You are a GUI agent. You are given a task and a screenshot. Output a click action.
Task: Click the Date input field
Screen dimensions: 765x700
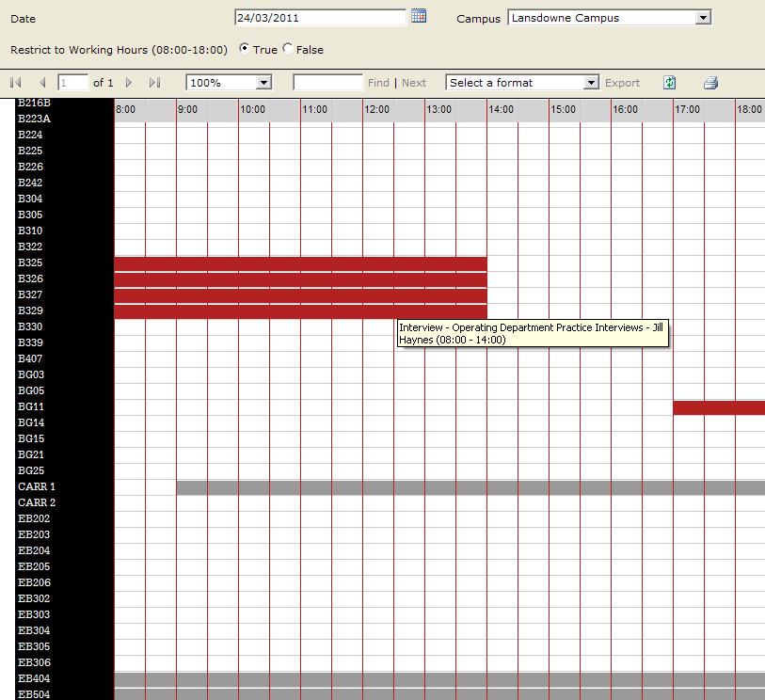tap(320, 17)
